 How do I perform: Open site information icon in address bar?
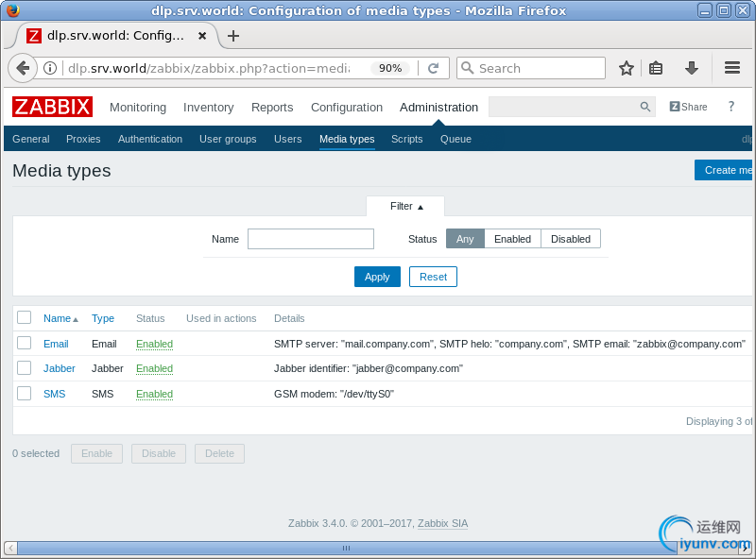[x=50, y=68]
